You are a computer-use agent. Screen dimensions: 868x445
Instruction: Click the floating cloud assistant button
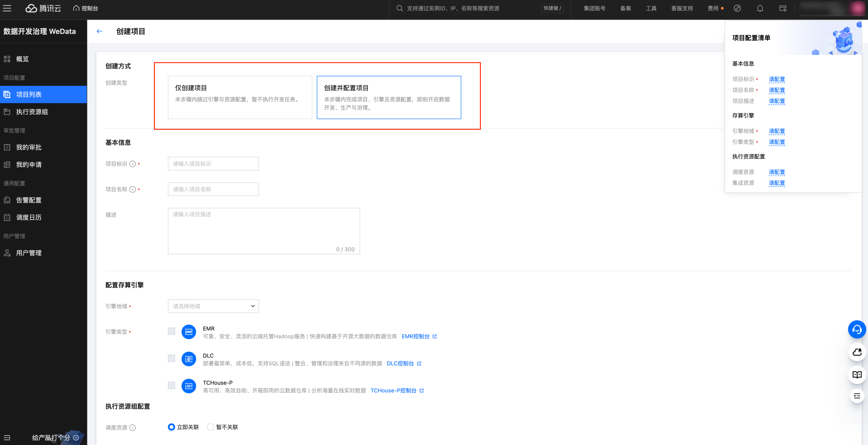coord(857,352)
